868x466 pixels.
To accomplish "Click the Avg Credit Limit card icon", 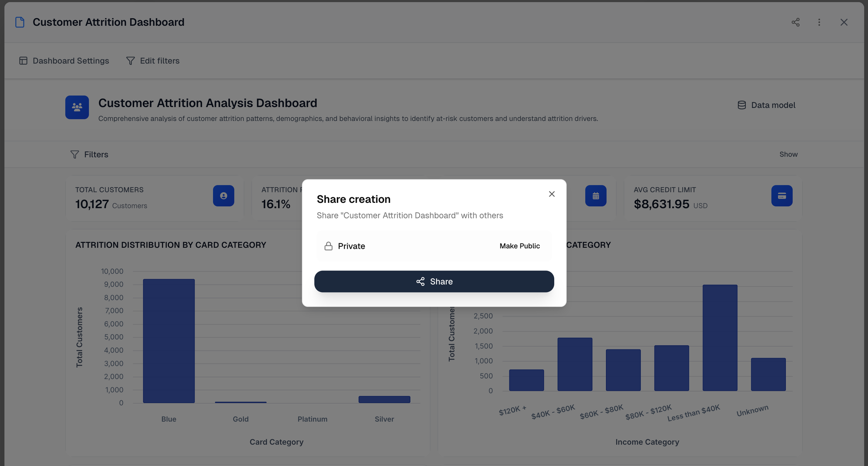I will coord(782,196).
